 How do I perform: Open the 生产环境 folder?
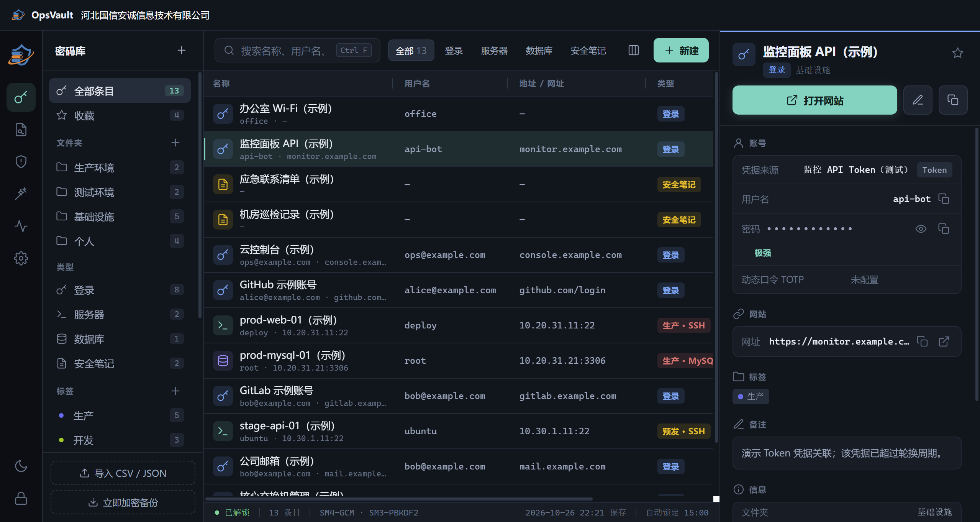[x=120, y=167]
